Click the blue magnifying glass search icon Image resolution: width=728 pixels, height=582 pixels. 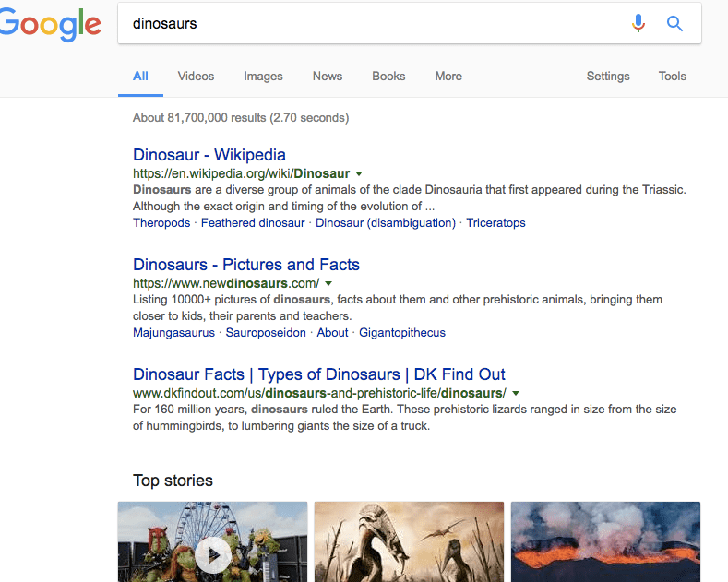coord(674,24)
